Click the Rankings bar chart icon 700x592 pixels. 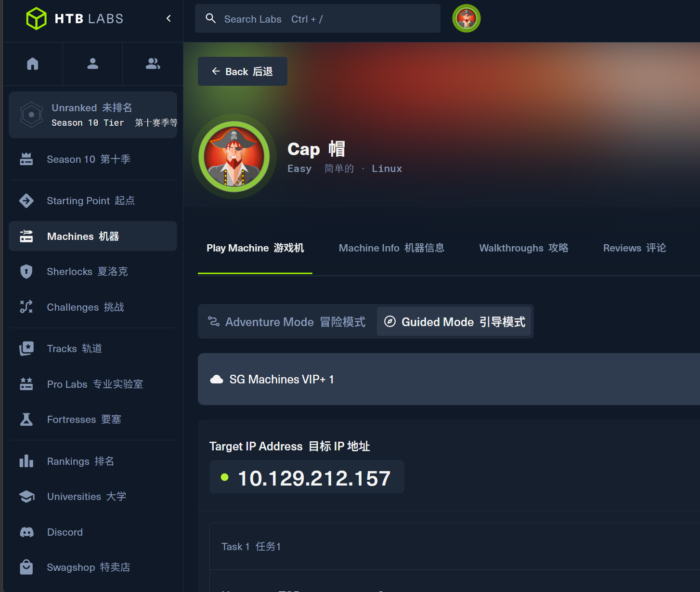pyautogui.click(x=26, y=461)
